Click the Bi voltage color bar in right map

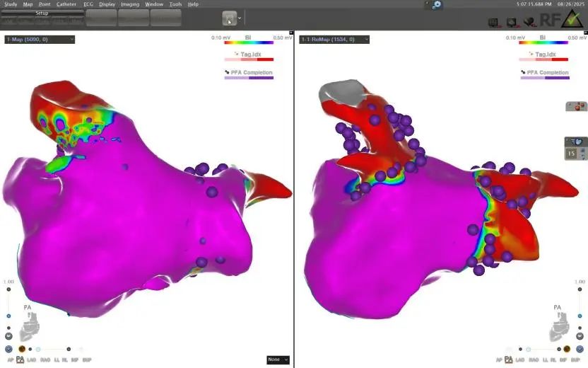543,42
